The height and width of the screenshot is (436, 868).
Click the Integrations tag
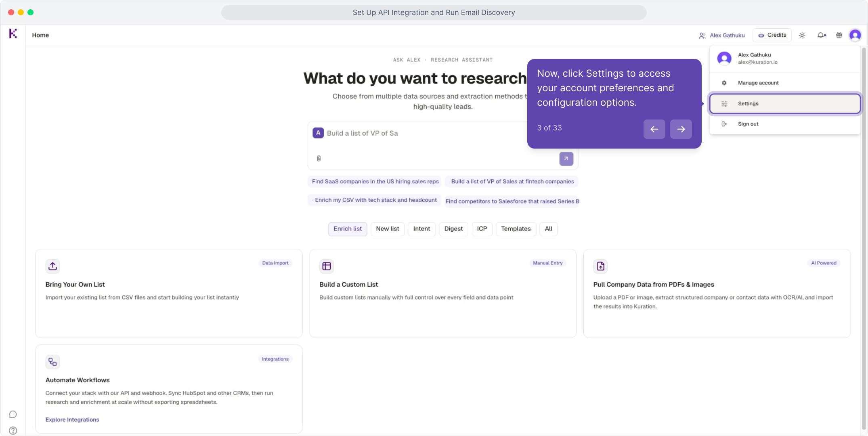(275, 359)
